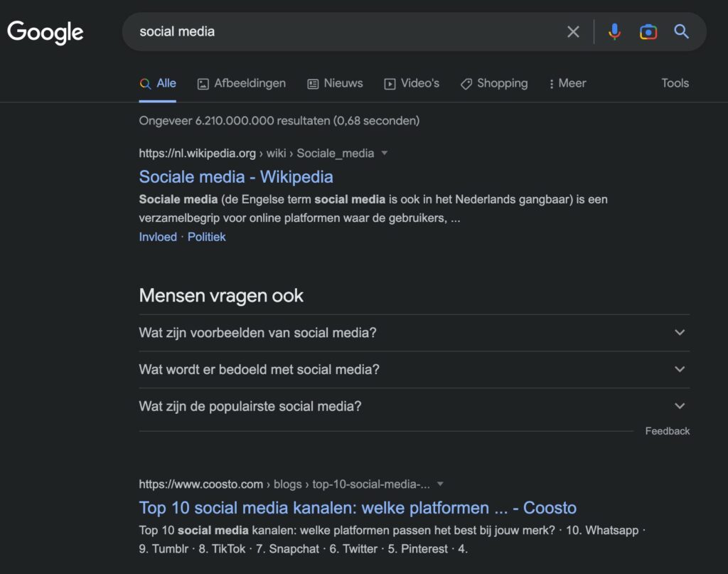This screenshot has width=728, height=574.
Task: Open the Shopping tab
Action: (x=494, y=84)
